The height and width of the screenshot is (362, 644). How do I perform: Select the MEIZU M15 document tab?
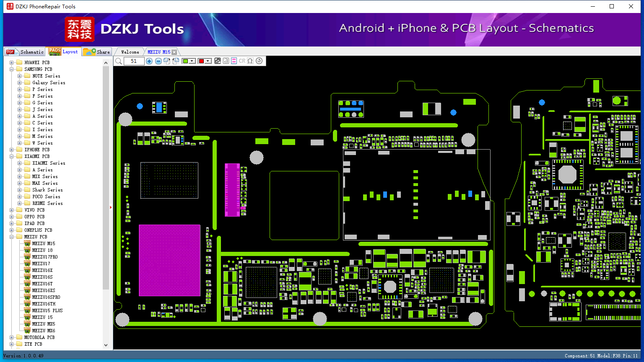click(x=159, y=52)
